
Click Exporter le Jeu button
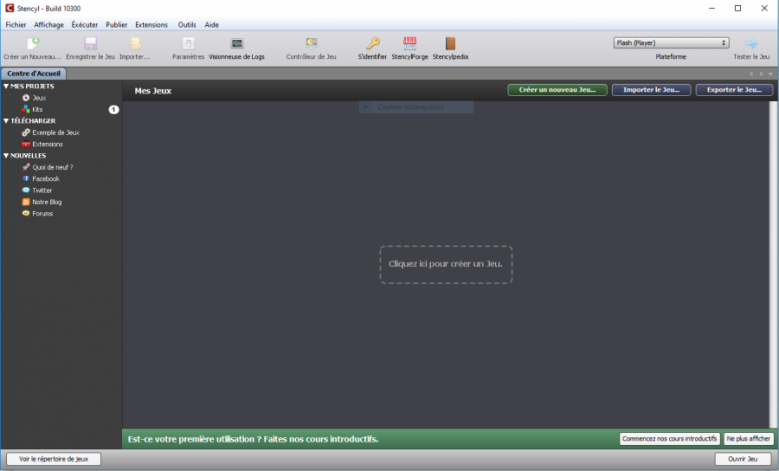click(x=734, y=90)
